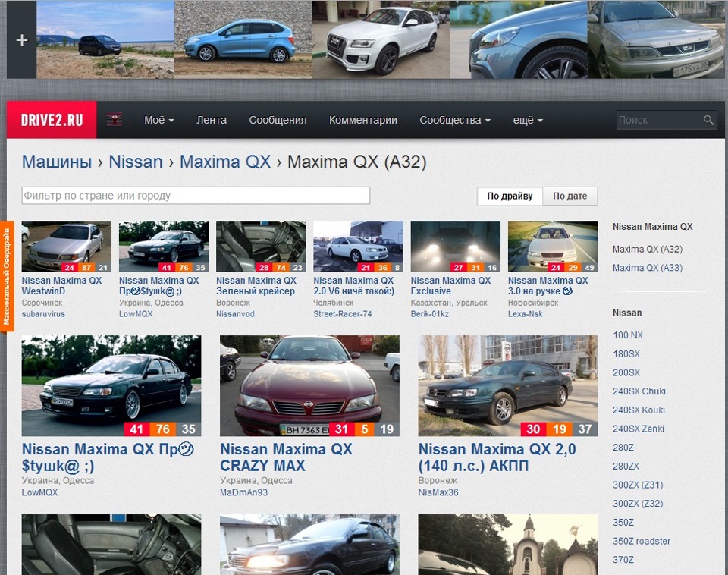Open Nissan Maxima QX 2,0 (140 л.с.) АКПП title
Screen dimensions: 728x575
pyautogui.click(x=497, y=457)
